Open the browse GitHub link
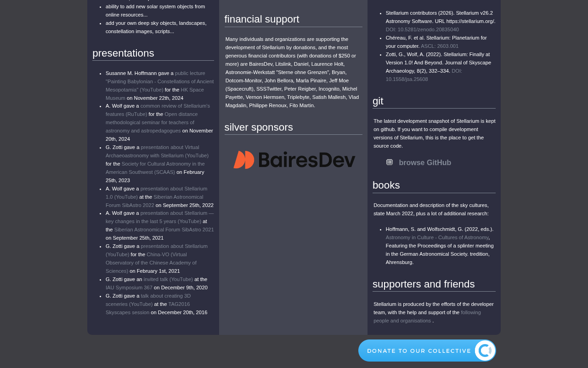 coord(425,163)
